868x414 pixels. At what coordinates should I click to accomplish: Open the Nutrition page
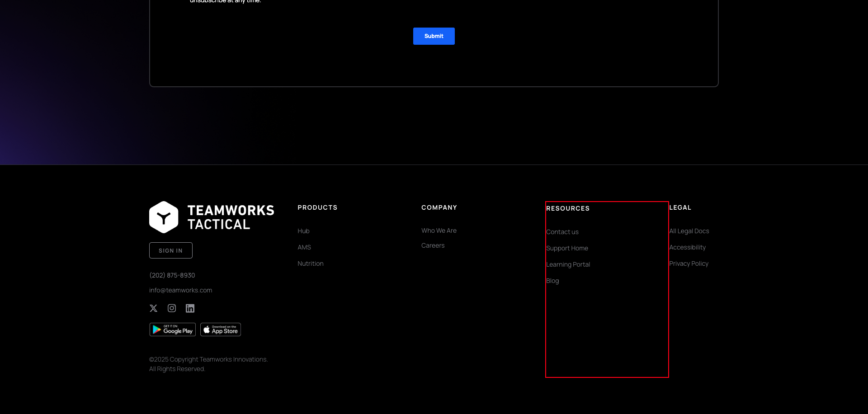pos(310,263)
